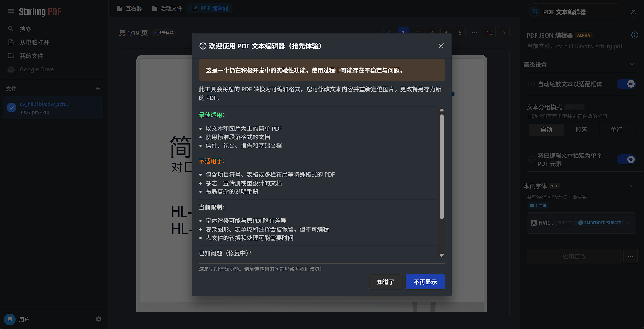Toggle 将已编辑文本锁定为单个 PDF 元素 switch
Viewport: 644px width, 329px height.
pos(626,159)
